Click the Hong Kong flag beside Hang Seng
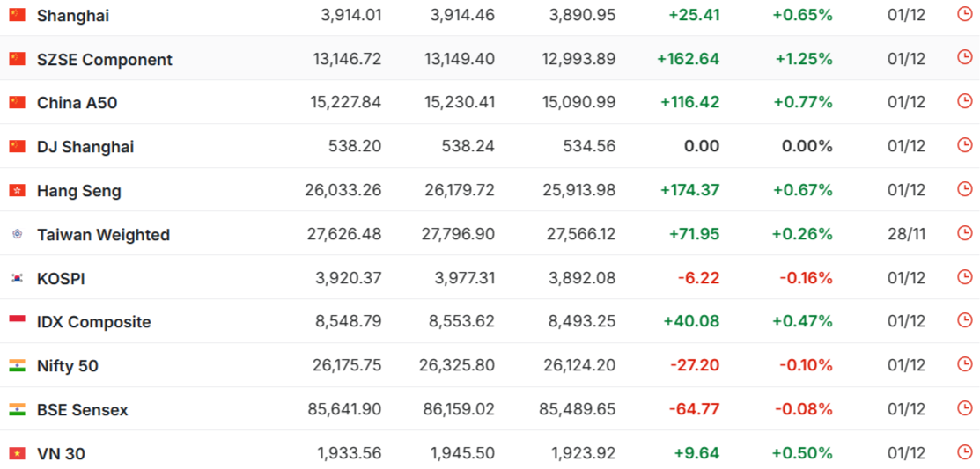Screen dimensions: 980x469 (x=18, y=190)
